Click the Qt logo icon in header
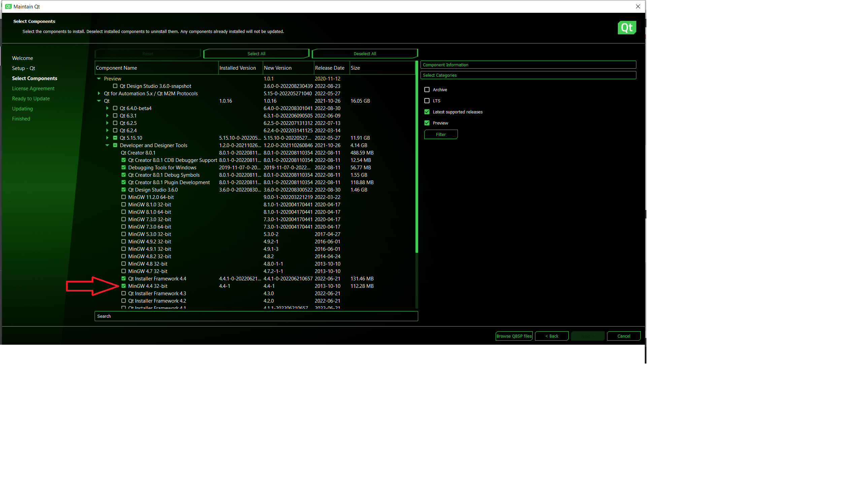 (626, 28)
